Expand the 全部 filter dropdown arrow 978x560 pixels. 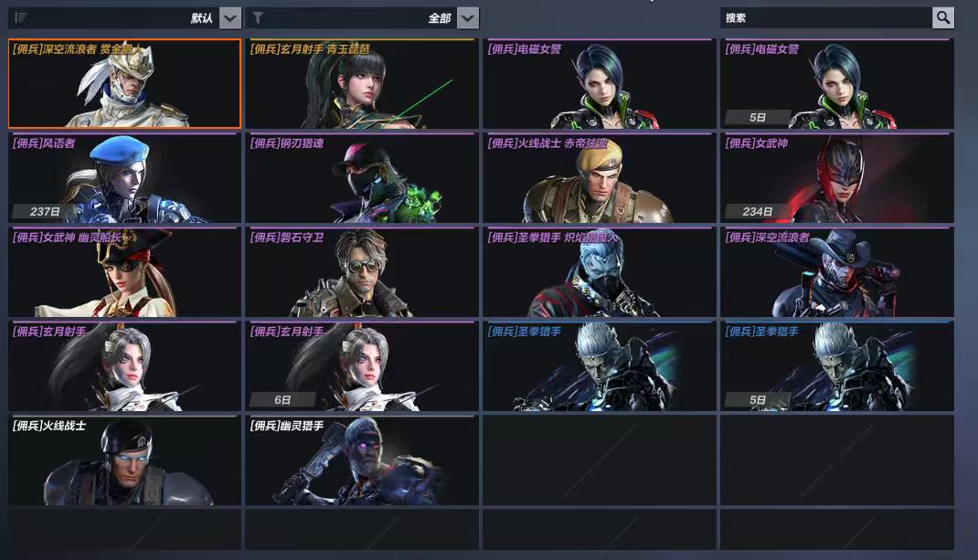tap(468, 18)
